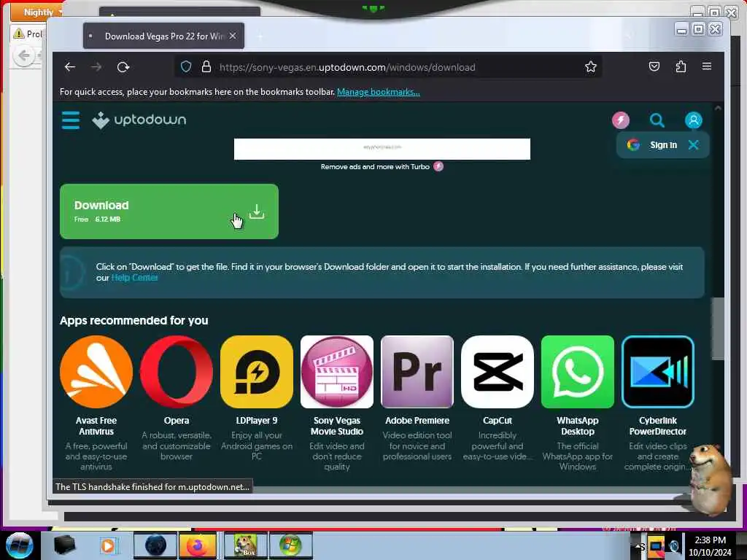Open the Manage bookmarks link
The width and height of the screenshot is (747, 560).
[x=379, y=92]
